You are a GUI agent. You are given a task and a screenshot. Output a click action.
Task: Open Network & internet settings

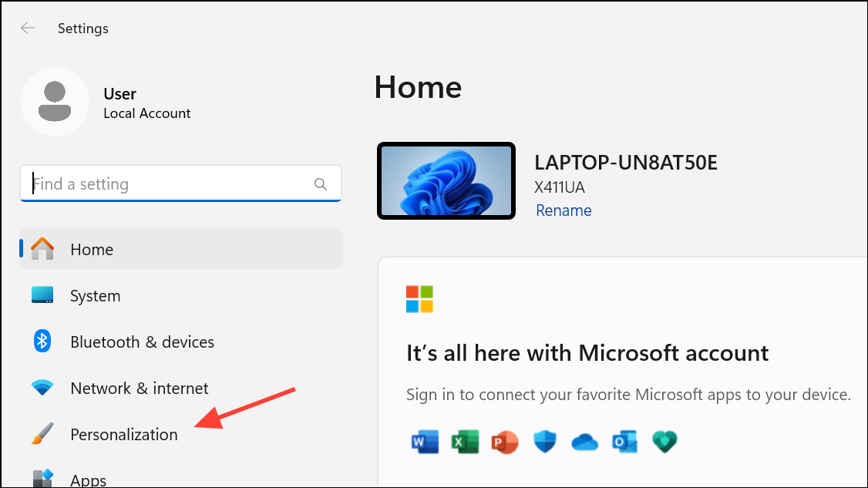[139, 388]
